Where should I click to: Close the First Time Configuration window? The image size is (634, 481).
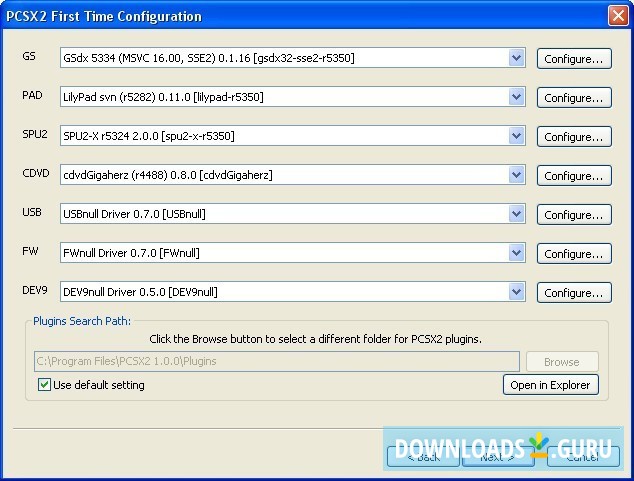pyautogui.click(x=618, y=16)
